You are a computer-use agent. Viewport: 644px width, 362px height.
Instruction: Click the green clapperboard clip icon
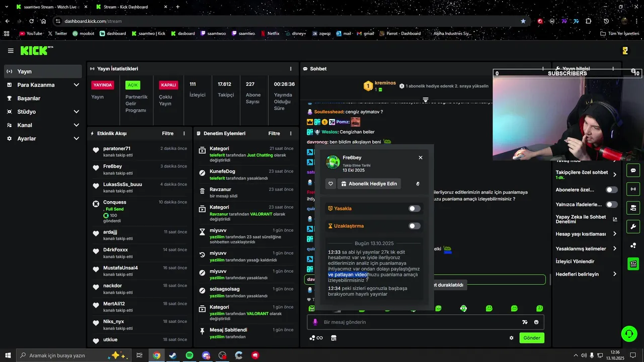click(633, 263)
